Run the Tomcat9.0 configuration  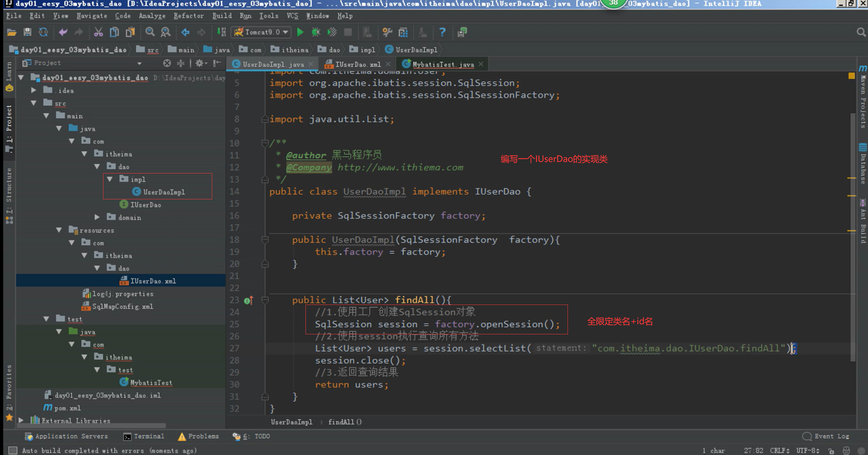pyautogui.click(x=300, y=32)
